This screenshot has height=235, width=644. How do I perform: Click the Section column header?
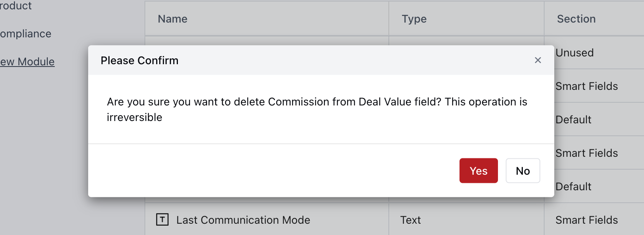pyautogui.click(x=576, y=19)
